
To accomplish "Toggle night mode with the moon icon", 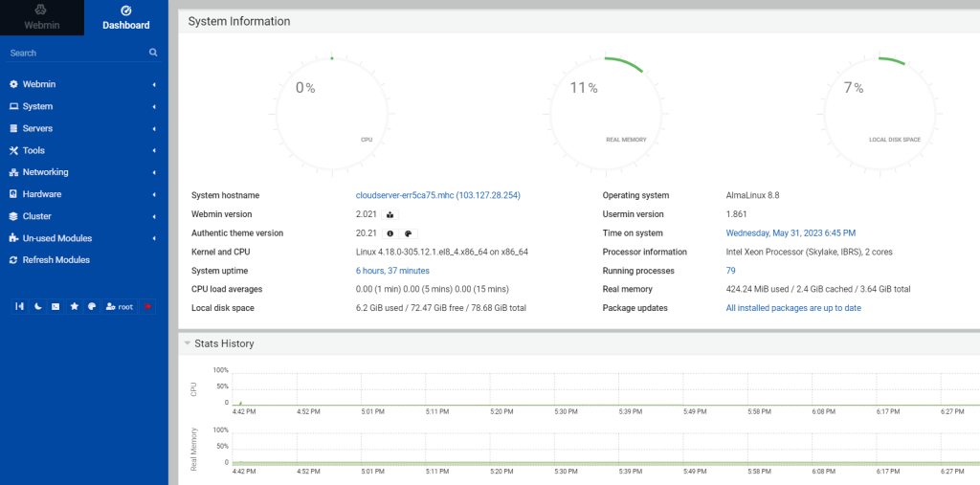I will click(x=38, y=306).
